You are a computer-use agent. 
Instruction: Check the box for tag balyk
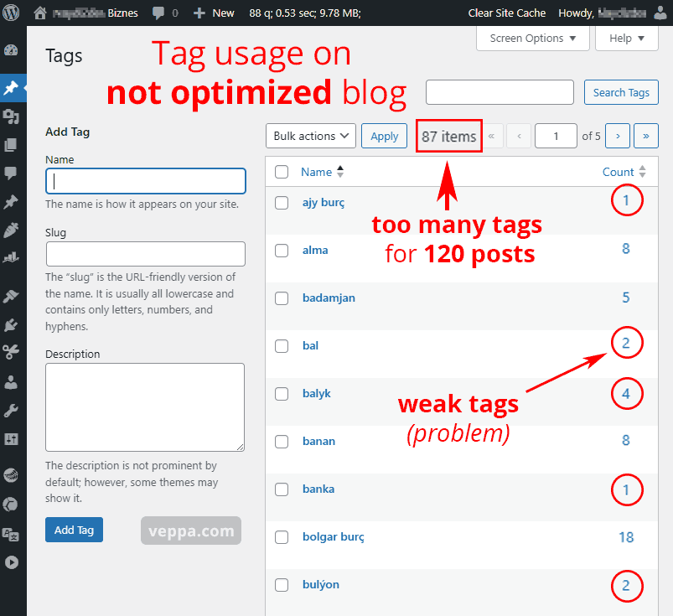coord(282,394)
